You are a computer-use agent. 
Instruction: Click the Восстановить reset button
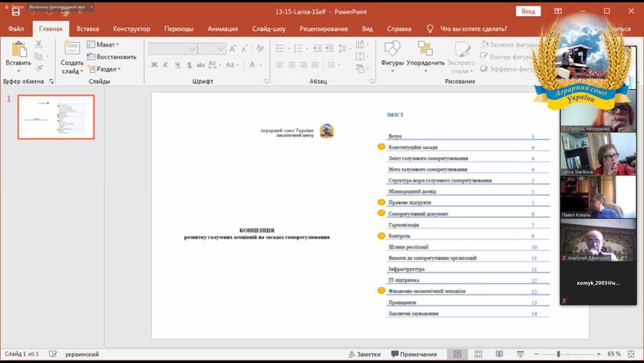[x=112, y=57]
